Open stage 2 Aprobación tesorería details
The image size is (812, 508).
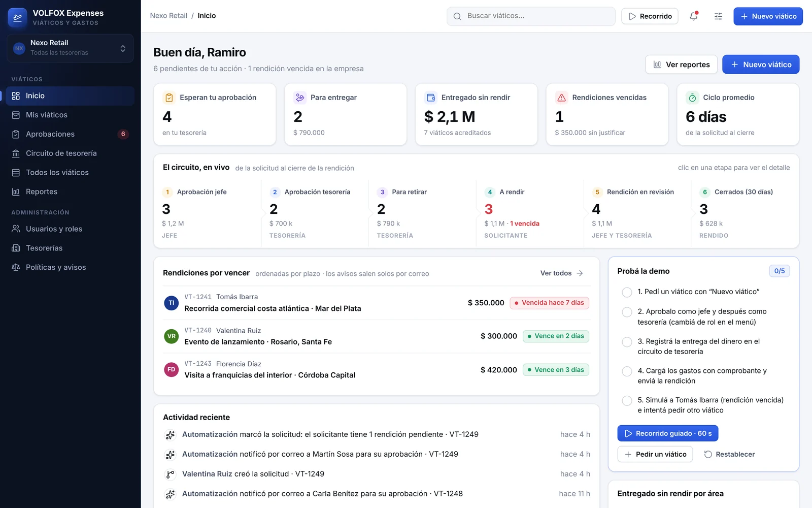(x=315, y=213)
